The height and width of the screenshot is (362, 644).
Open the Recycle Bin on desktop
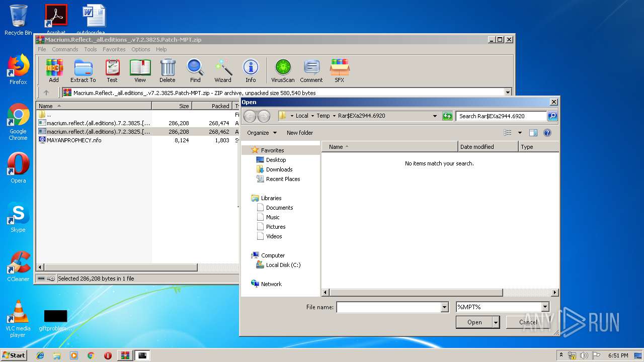coord(18,20)
